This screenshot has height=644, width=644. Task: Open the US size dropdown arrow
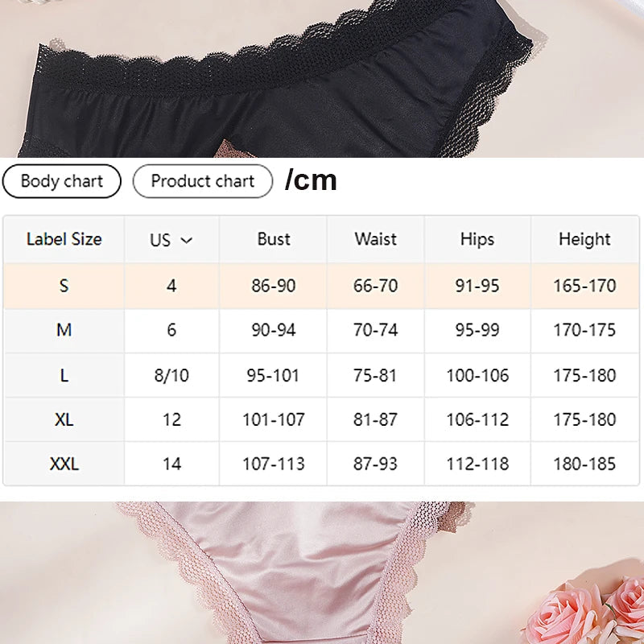187,240
